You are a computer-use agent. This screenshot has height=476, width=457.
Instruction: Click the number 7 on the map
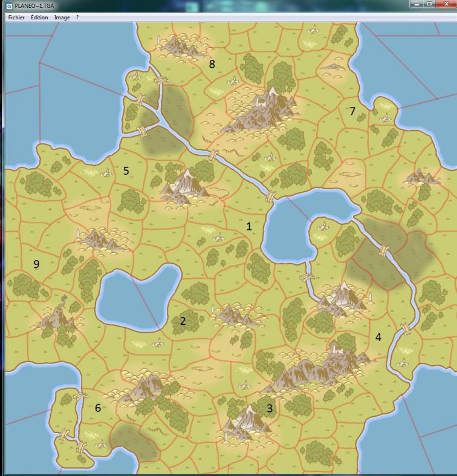(352, 111)
